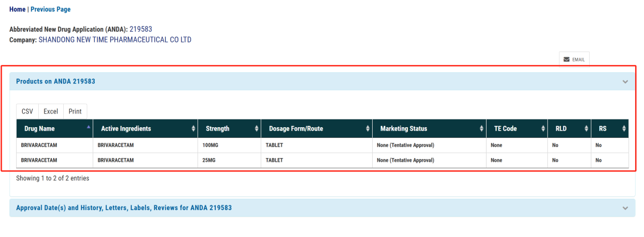
Task: Open Products on ANDA 219583 panel header
Action: point(323,81)
